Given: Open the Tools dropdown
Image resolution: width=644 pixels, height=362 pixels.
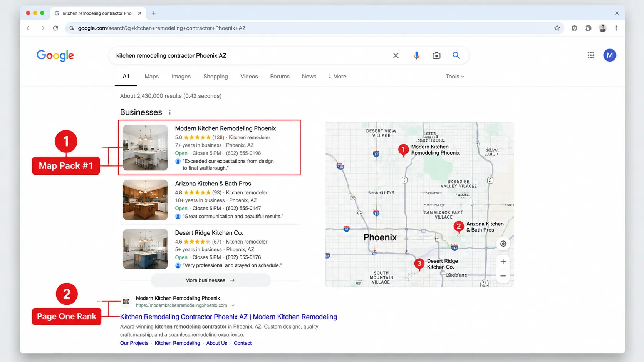Looking at the screenshot, I should click(x=455, y=77).
